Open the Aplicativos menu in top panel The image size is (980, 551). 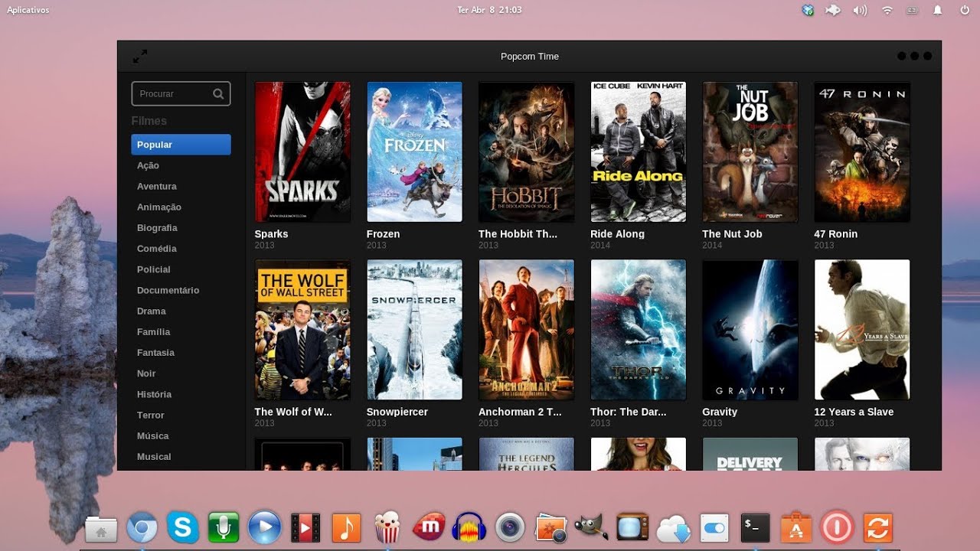pos(28,10)
